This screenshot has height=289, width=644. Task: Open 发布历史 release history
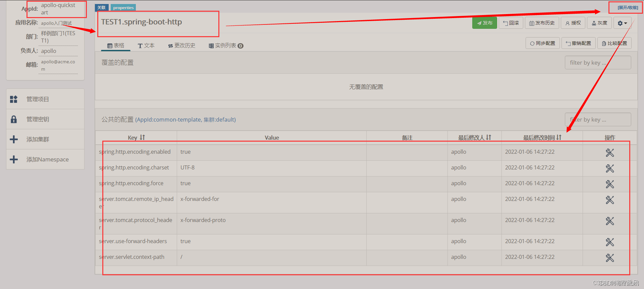[542, 23]
